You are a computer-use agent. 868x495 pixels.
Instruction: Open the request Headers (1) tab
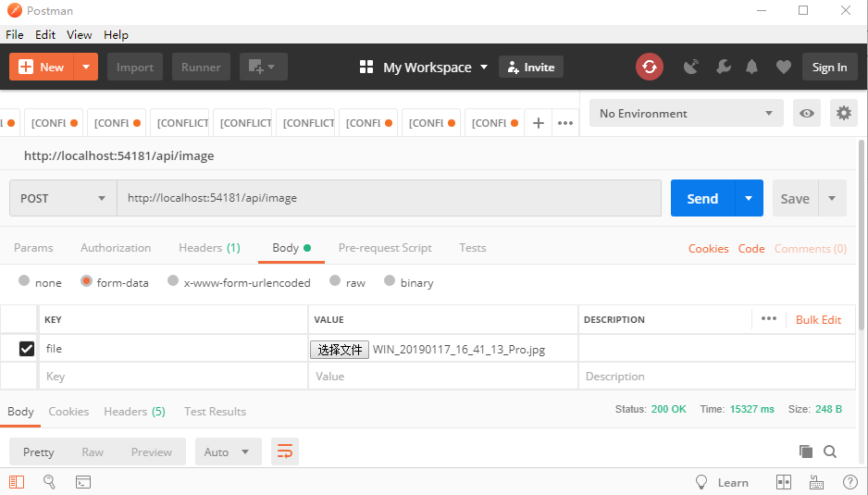[209, 248]
